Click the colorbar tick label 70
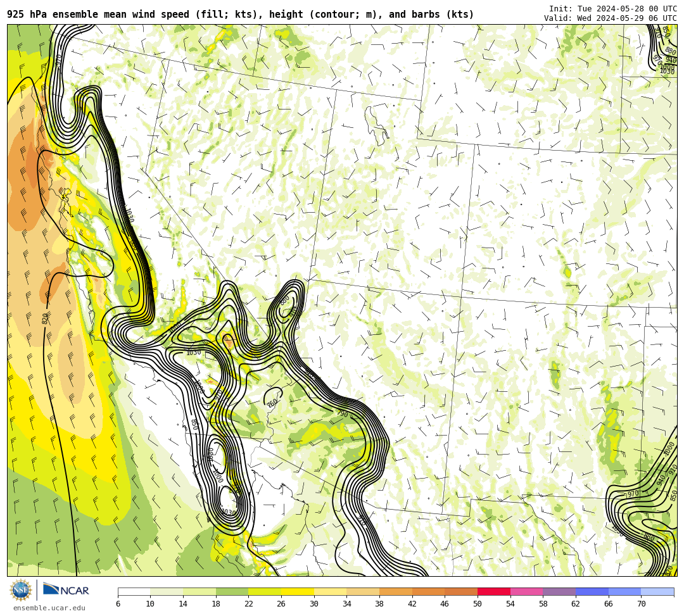The width and height of the screenshot is (684, 616). coord(641,604)
